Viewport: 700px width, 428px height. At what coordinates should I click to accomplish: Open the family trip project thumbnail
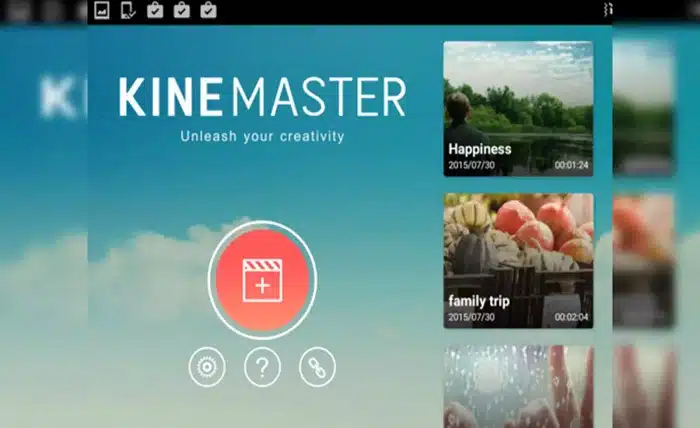[x=518, y=261]
